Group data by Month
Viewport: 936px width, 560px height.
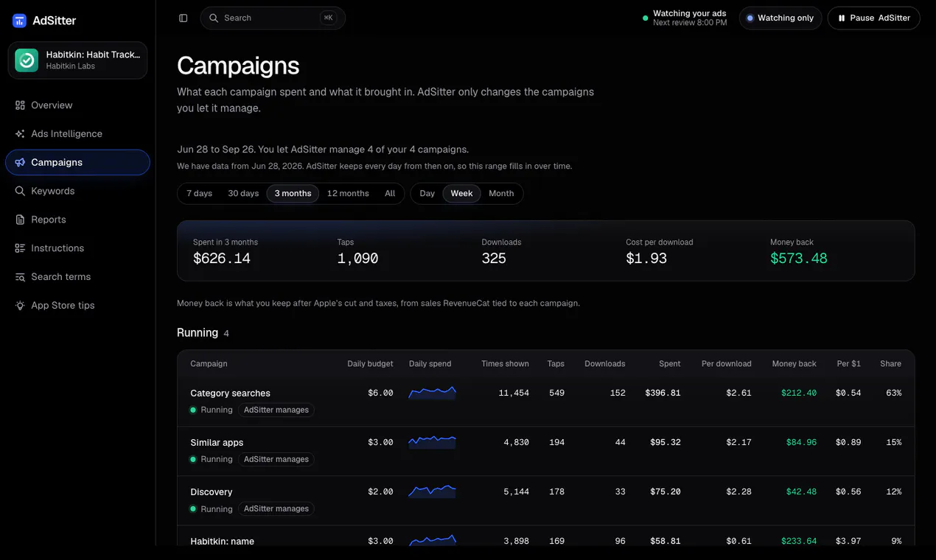(x=501, y=194)
